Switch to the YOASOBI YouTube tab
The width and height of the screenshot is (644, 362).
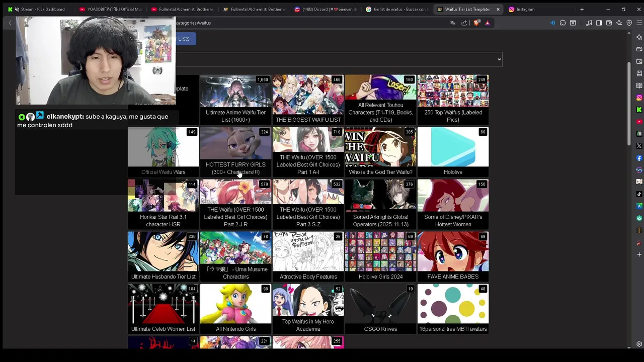pyautogui.click(x=111, y=9)
